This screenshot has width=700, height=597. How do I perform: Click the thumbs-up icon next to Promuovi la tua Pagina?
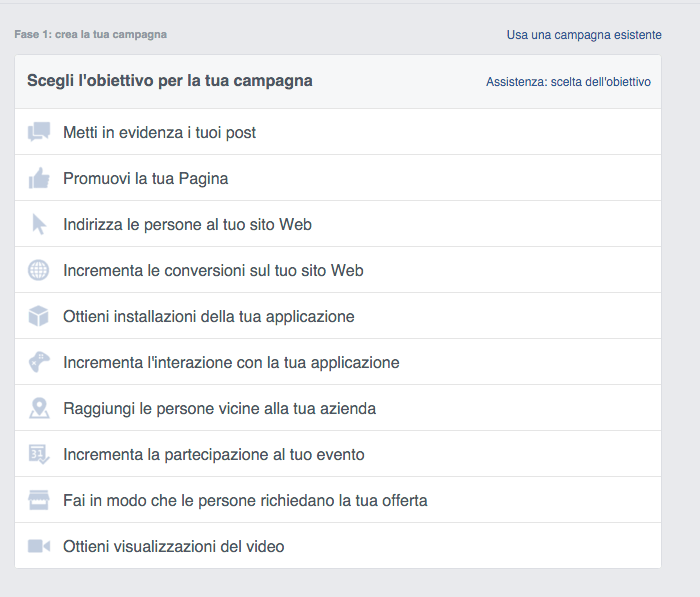coord(39,178)
